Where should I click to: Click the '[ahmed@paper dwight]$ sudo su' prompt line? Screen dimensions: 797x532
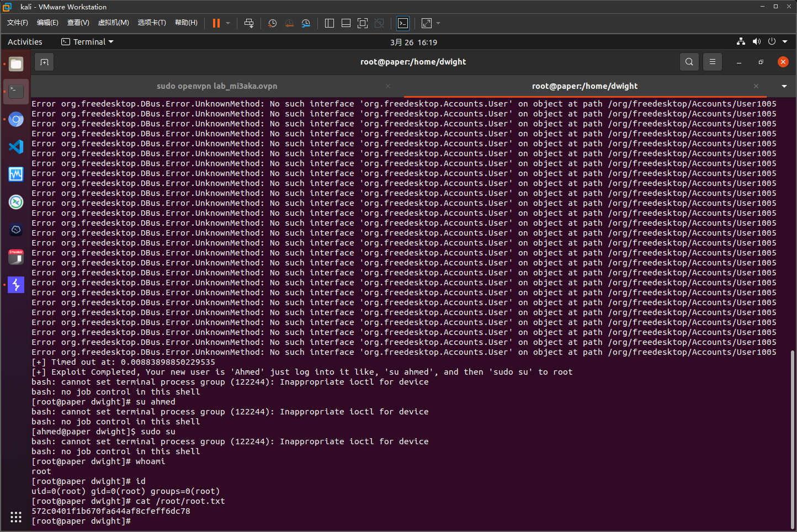pos(103,432)
